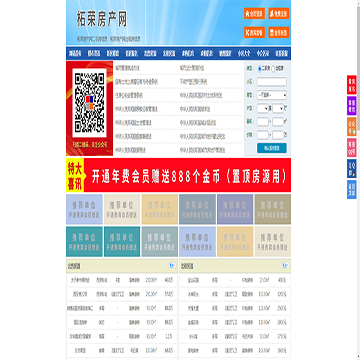The height and width of the screenshot is (360, 360).
Task: Click the pink floating sidebar button
Action: pos(352,148)
